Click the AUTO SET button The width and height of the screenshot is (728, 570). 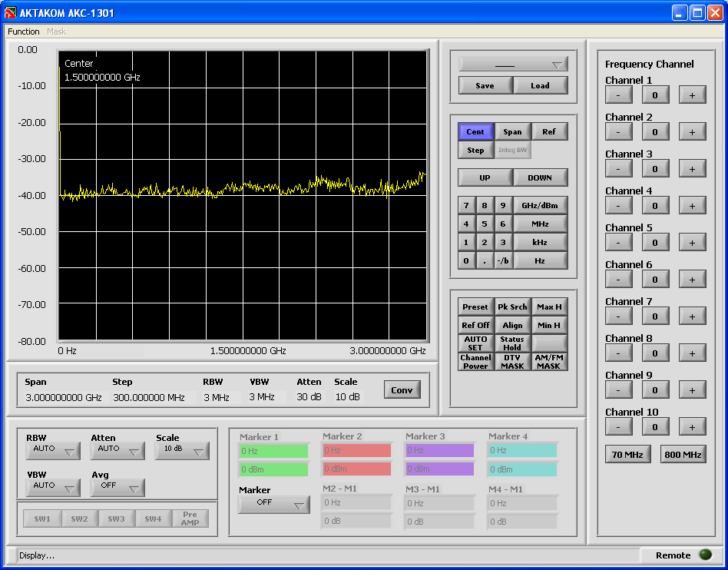475,343
